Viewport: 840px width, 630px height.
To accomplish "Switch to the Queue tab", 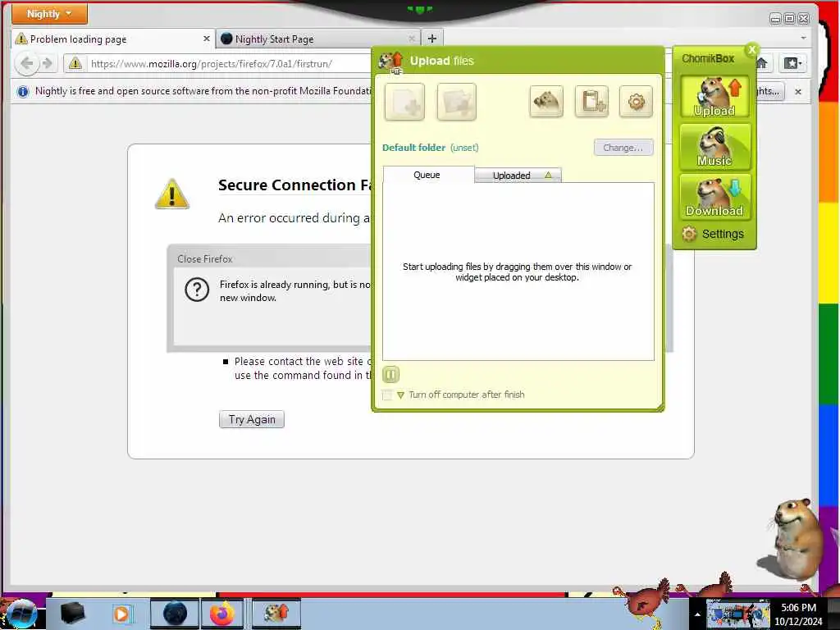I will (x=428, y=175).
